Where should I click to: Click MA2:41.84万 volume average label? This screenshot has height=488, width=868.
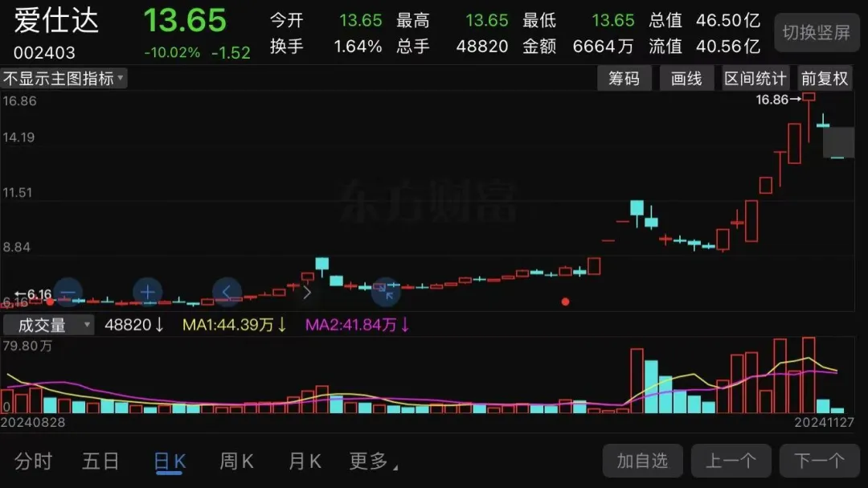[x=357, y=325]
